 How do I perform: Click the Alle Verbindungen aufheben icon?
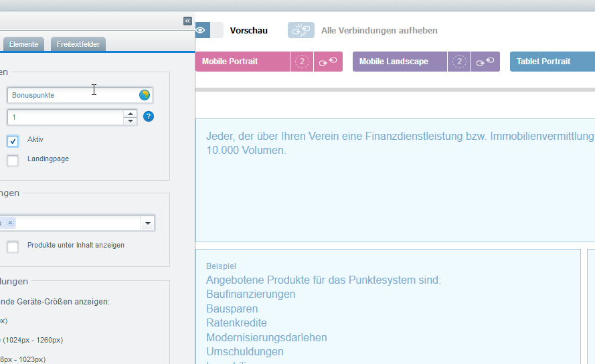tap(301, 30)
